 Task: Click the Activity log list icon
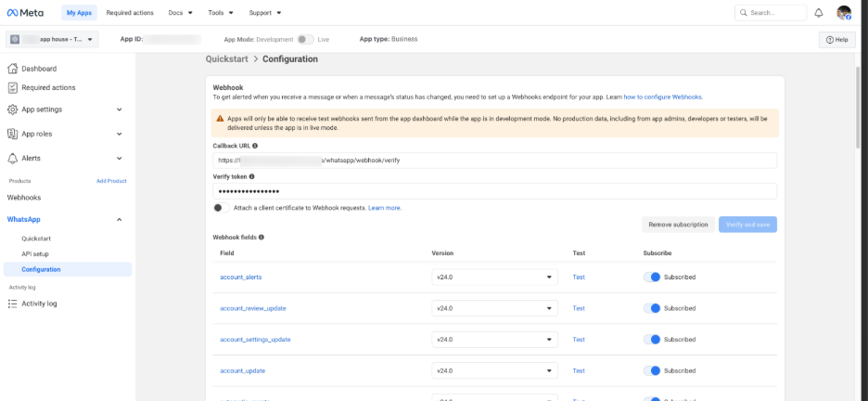(x=13, y=304)
